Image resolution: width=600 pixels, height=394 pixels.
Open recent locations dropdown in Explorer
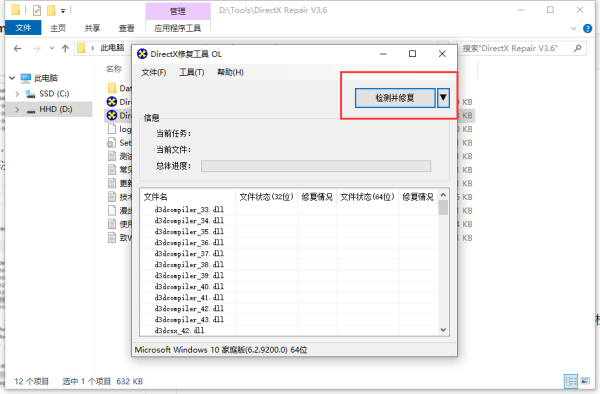pos(52,49)
